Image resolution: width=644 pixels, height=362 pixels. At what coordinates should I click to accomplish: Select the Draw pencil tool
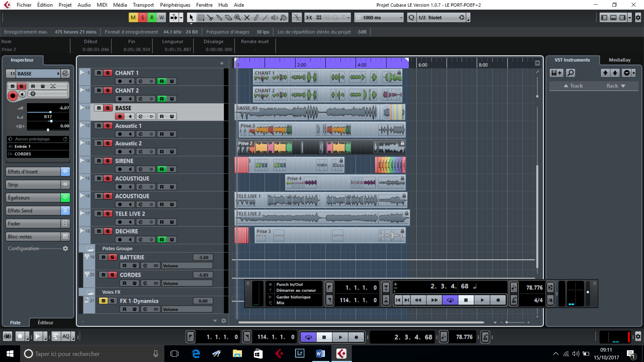pyautogui.click(x=256, y=17)
